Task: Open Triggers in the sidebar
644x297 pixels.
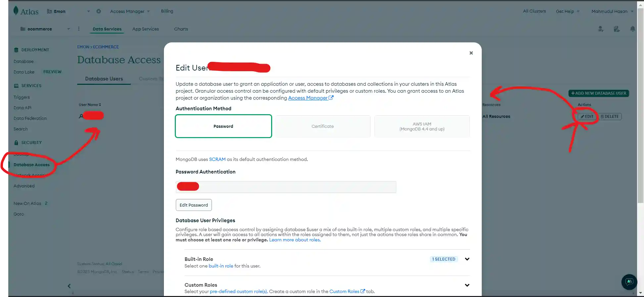Action: 22,97
